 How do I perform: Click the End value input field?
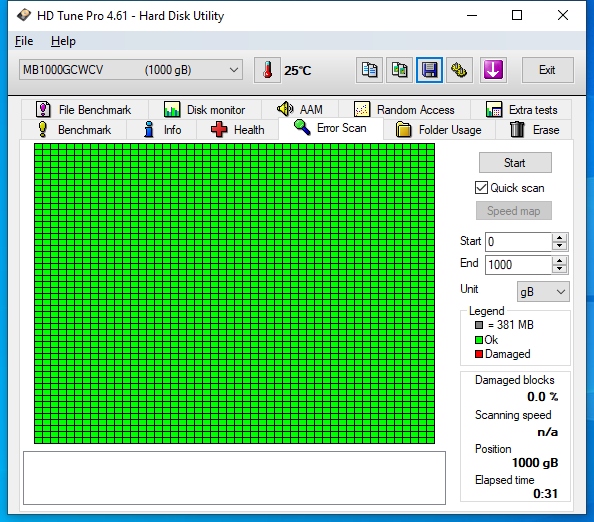click(x=518, y=264)
